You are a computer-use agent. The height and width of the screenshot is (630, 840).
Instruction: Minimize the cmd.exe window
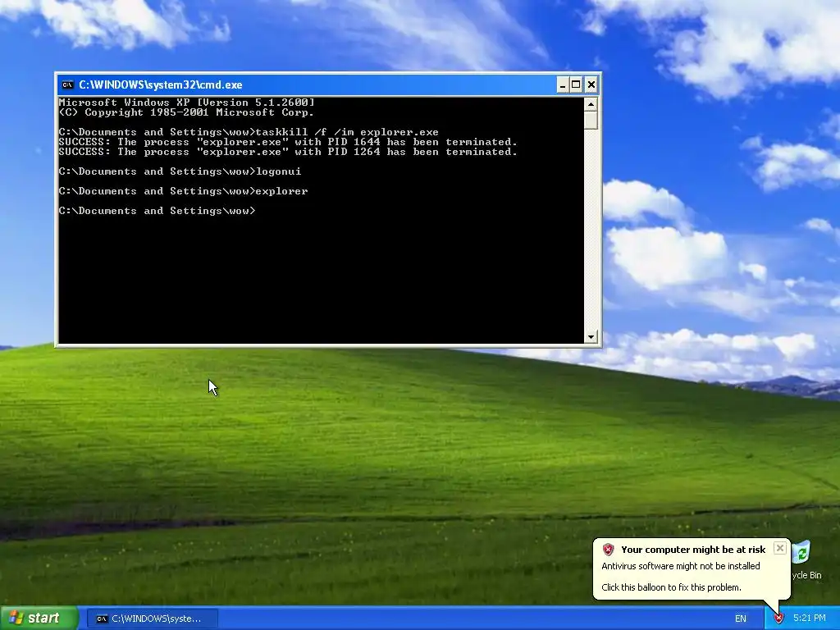pyautogui.click(x=563, y=84)
